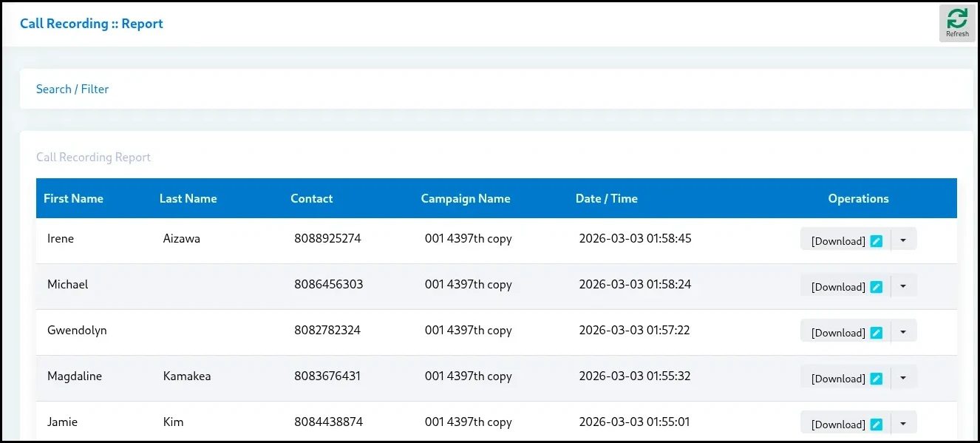Click the edit pencil icon on Gwendolyn's row
This screenshot has height=443, width=980.
(876, 331)
